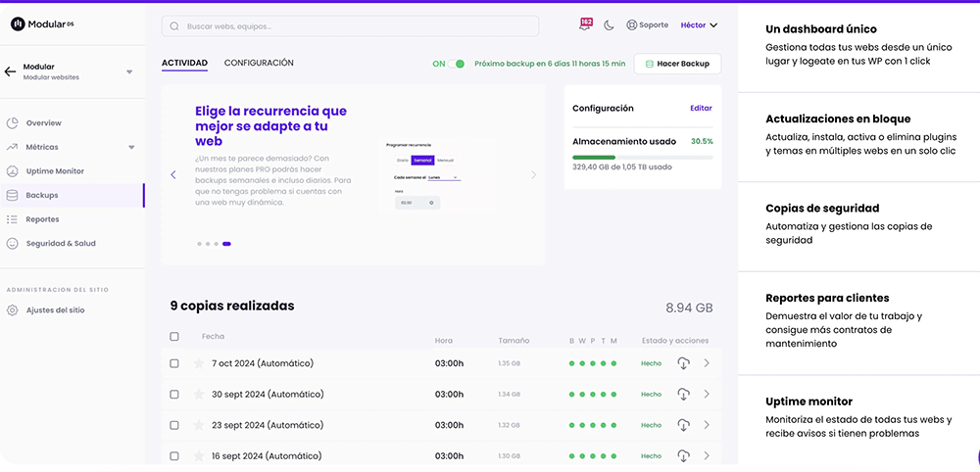Go back using the left arrow icon
The image size is (980, 472).
(x=10, y=71)
